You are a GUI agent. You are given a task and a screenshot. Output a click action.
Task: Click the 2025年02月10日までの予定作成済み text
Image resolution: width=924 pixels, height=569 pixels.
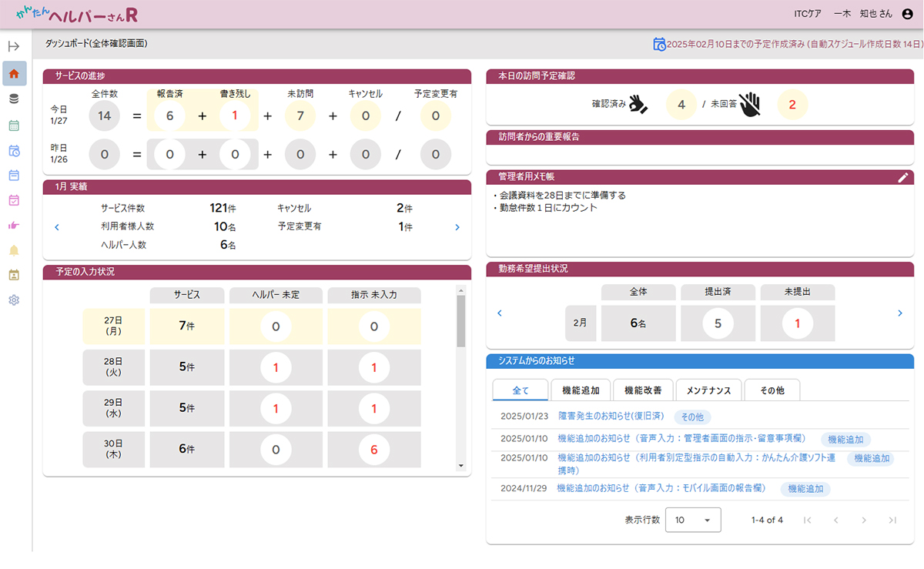point(736,45)
